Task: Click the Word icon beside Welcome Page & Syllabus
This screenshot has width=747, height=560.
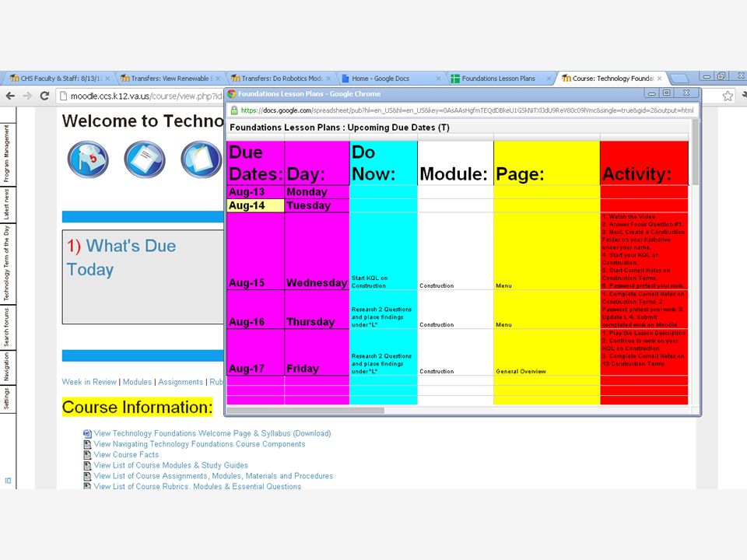Action: [87, 433]
